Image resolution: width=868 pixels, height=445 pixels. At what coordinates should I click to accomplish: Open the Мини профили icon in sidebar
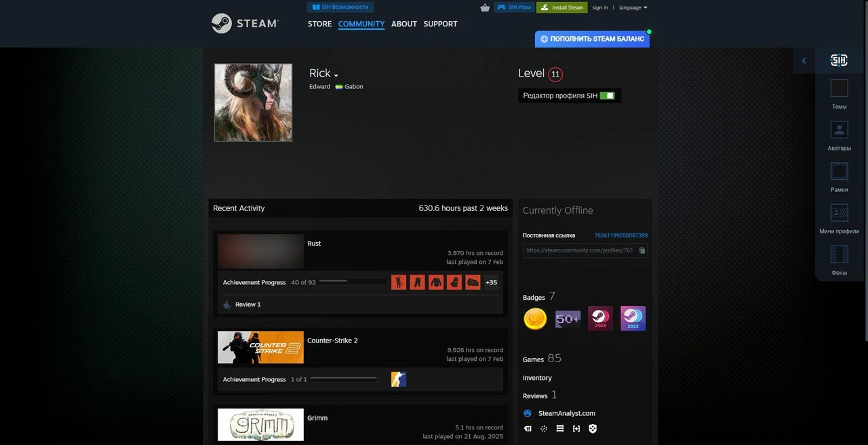point(839,213)
